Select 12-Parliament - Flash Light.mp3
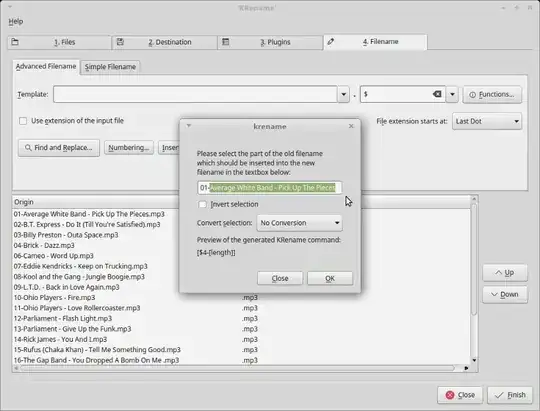540x411 pixels. 63,318
